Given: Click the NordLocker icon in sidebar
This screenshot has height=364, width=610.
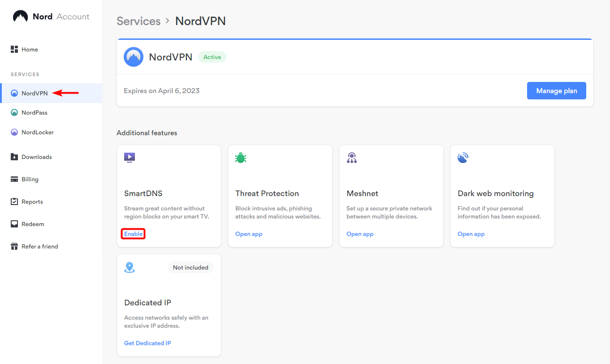Looking at the screenshot, I should point(14,133).
